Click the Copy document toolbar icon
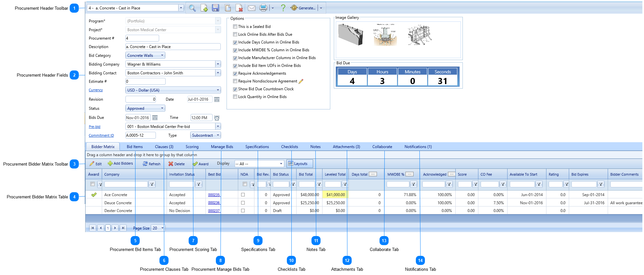Viewport: 644px width, 275px height. coord(228,8)
